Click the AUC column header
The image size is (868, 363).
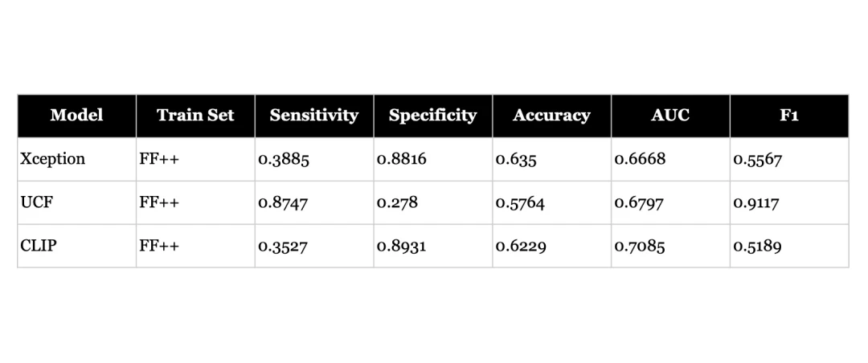(x=670, y=116)
